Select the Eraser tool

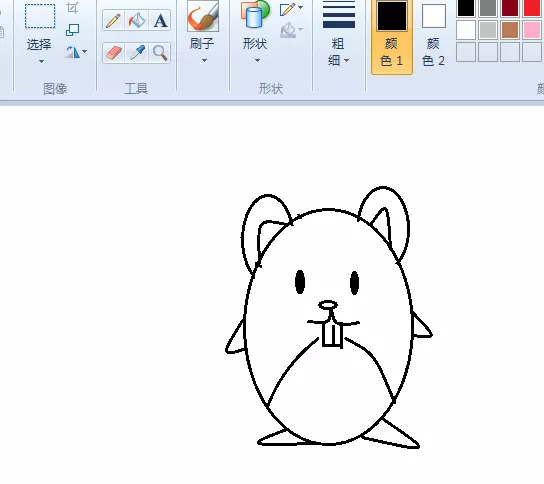(x=113, y=53)
